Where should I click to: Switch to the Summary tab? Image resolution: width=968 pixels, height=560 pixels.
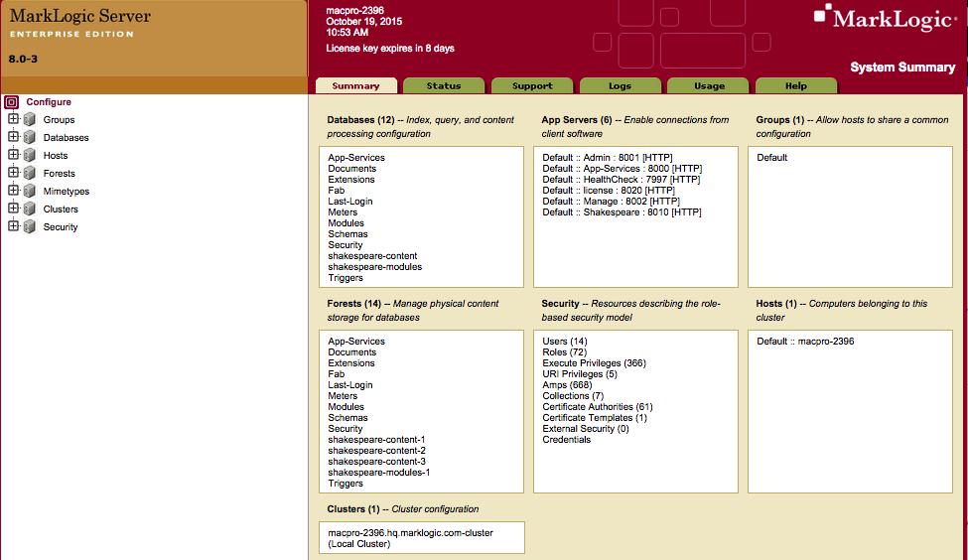[356, 85]
